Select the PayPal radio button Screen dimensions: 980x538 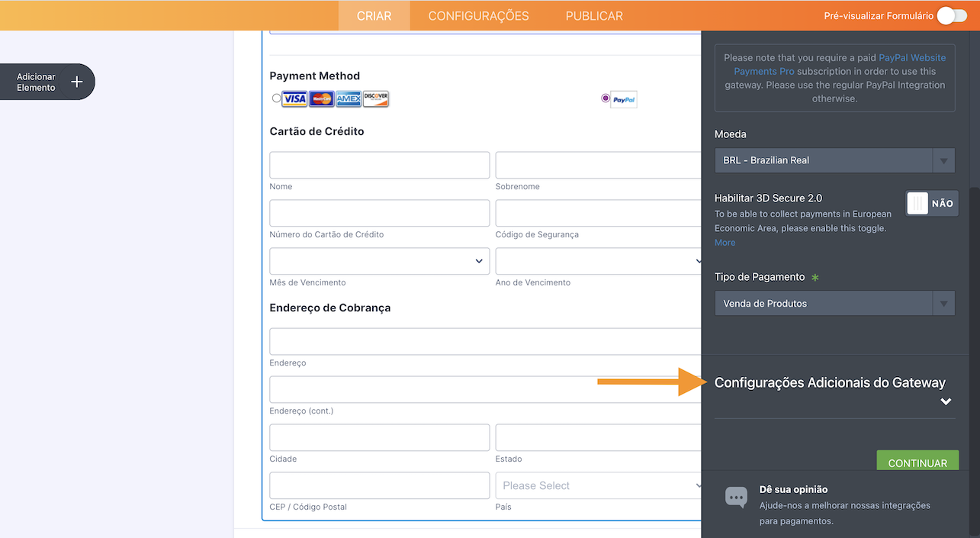pos(606,98)
